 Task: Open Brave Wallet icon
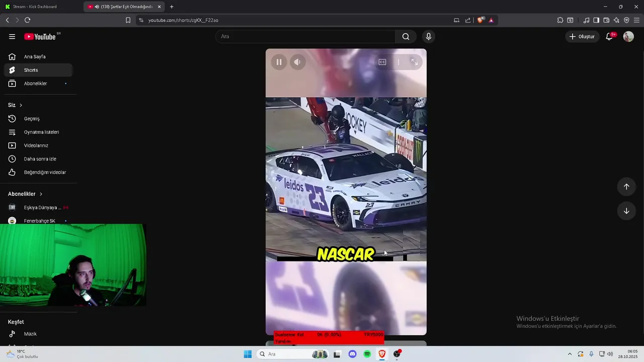pyautogui.click(x=606, y=20)
